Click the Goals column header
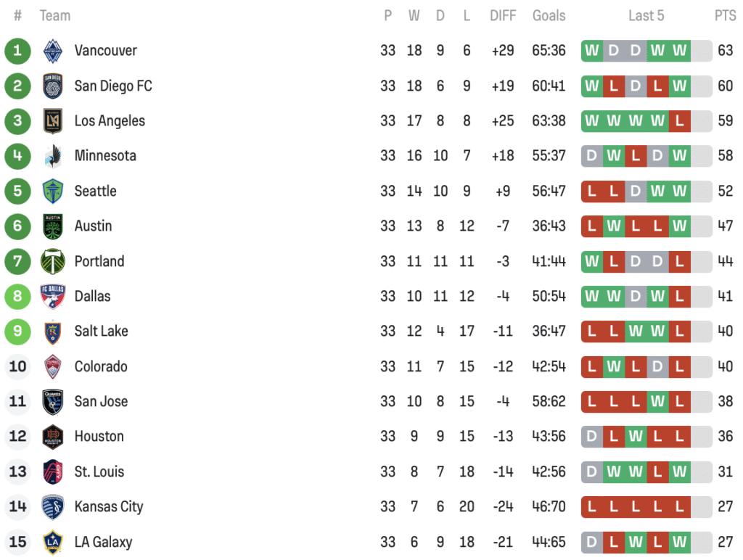 click(x=549, y=16)
